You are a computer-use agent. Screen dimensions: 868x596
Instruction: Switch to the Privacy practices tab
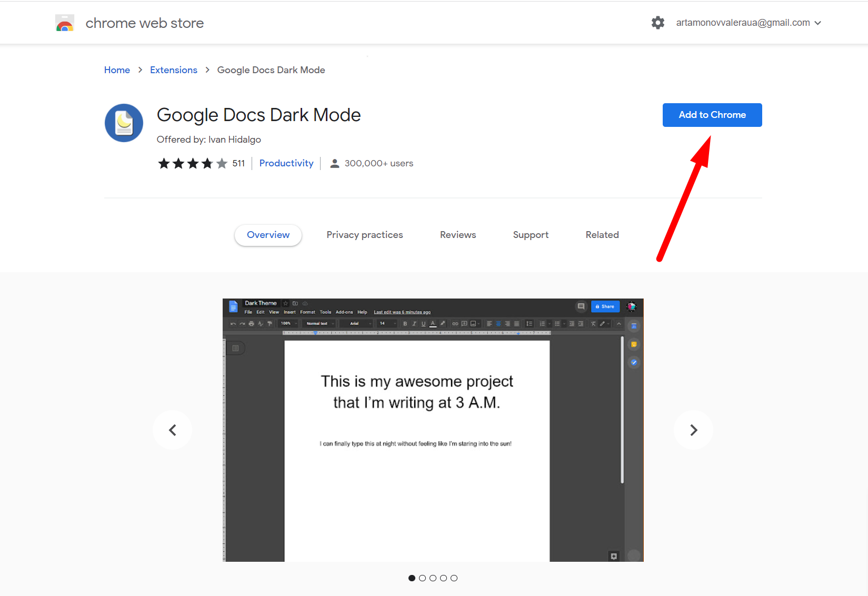364,235
